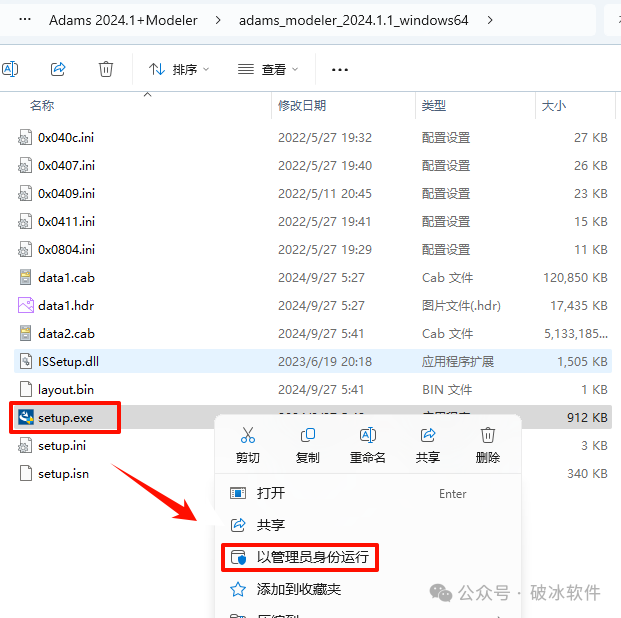Select the 0x040c.ini file
Screen dimensions: 621x618
pos(313,137)
